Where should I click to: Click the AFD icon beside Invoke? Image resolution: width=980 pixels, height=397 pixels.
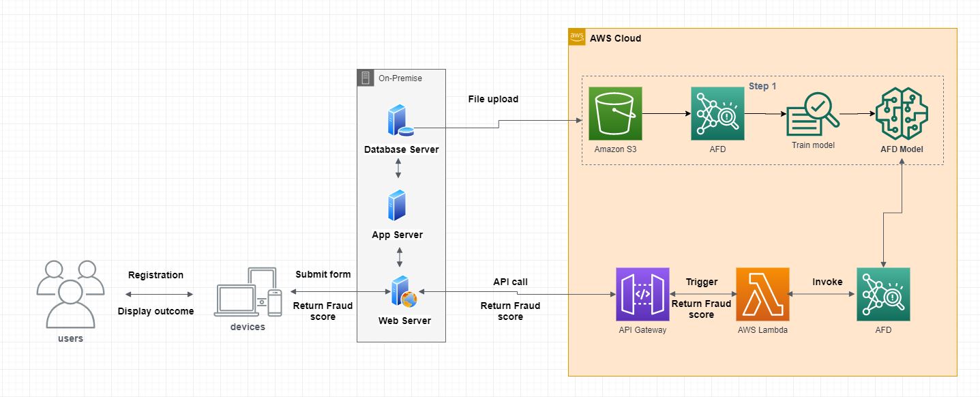click(x=883, y=294)
